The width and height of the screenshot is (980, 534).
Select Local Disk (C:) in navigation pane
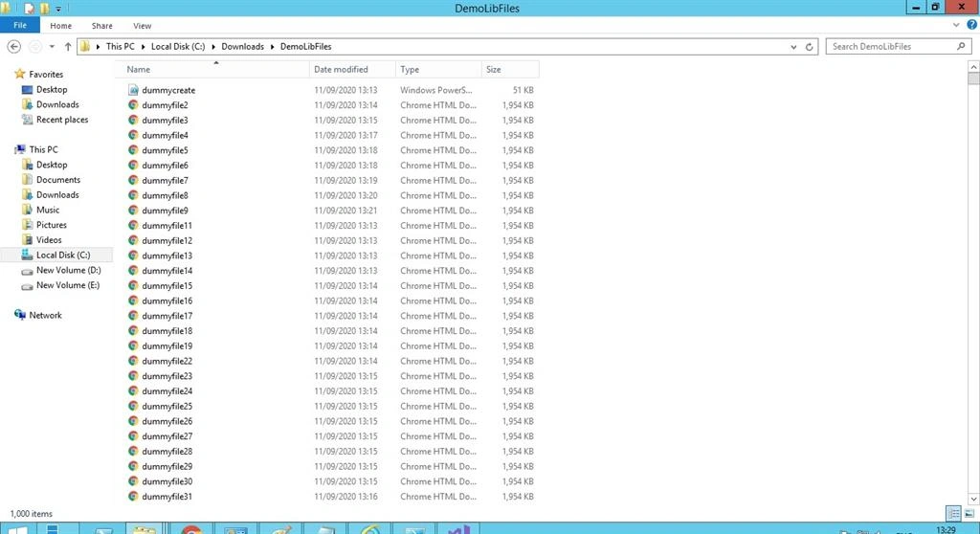coord(56,255)
